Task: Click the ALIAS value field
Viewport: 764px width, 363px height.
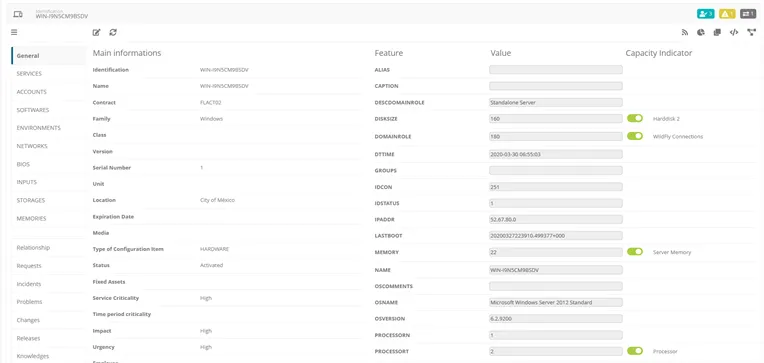Action: tap(555, 70)
